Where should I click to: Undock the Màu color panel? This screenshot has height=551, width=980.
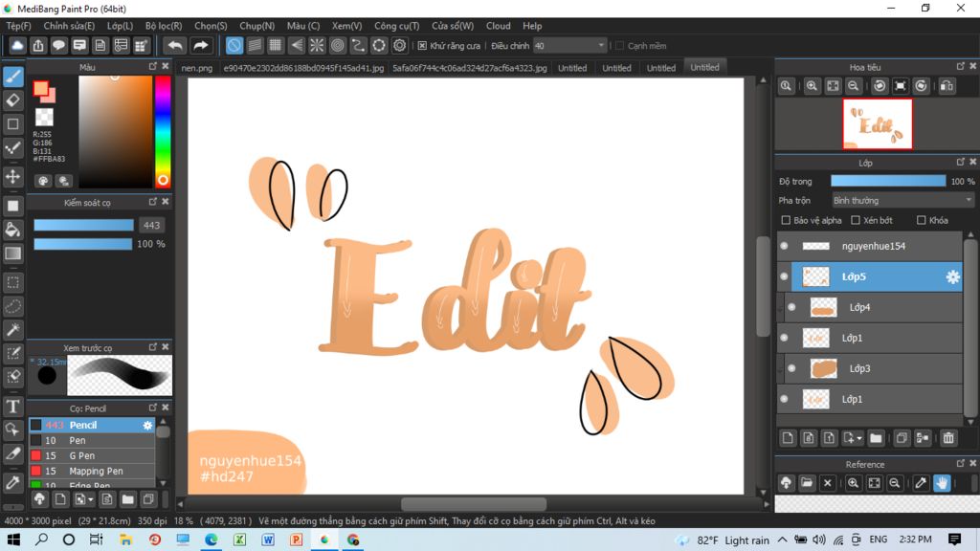(x=153, y=66)
